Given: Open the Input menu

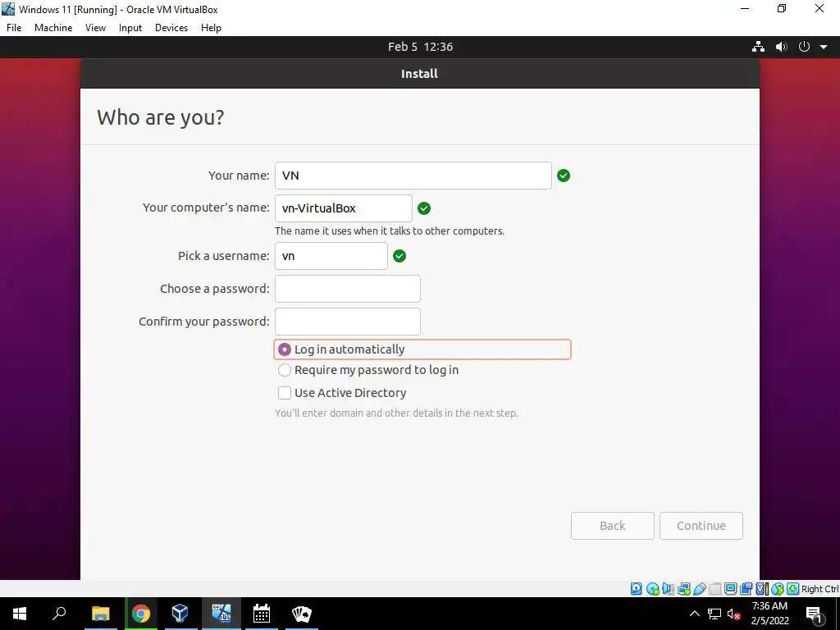Looking at the screenshot, I should pos(130,28).
